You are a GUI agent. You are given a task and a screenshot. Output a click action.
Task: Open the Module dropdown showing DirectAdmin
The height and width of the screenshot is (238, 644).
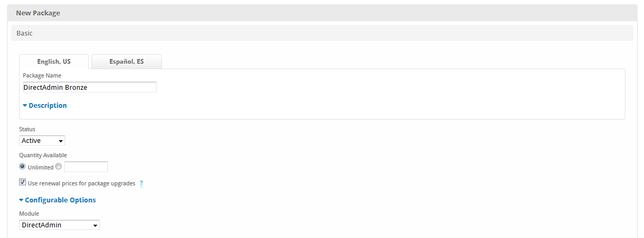click(x=58, y=225)
